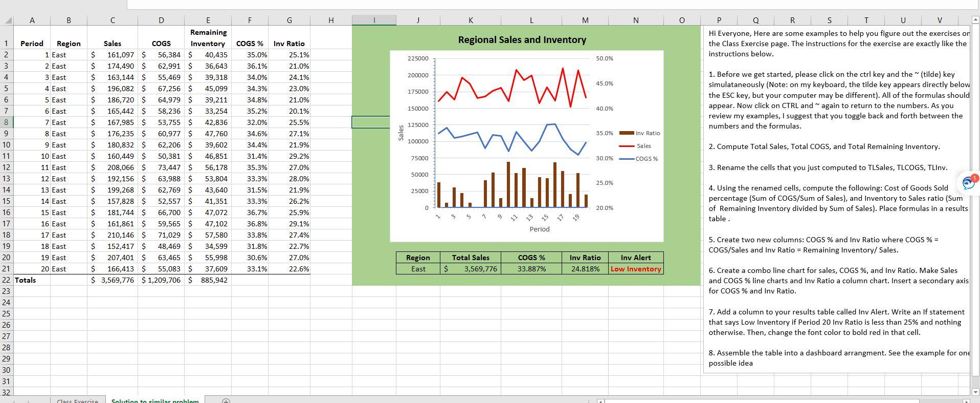Click the Period horizontal axis title
The height and width of the screenshot is (403, 980).
pos(540,229)
